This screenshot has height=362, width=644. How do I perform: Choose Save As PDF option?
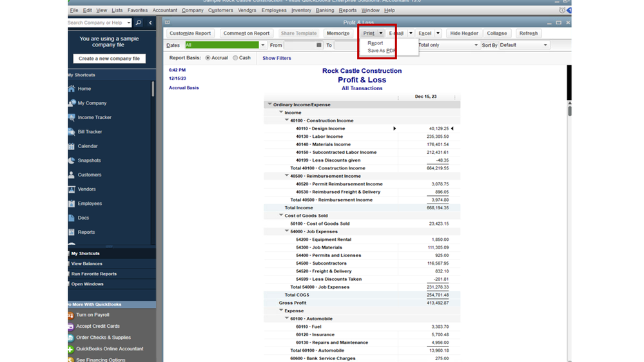(x=382, y=51)
